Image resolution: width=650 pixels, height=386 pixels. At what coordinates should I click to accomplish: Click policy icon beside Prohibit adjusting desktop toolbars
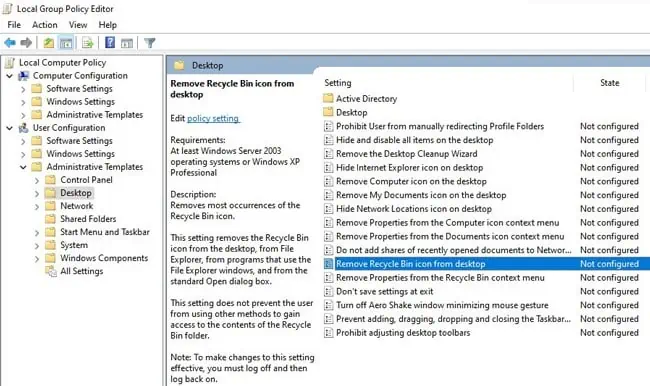pyautogui.click(x=328, y=333)
